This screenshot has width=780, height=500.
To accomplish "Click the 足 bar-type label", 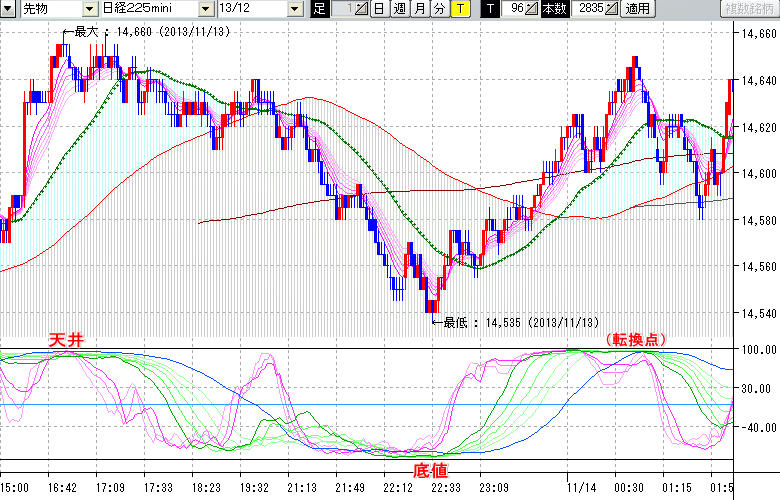I will point(319,9).
